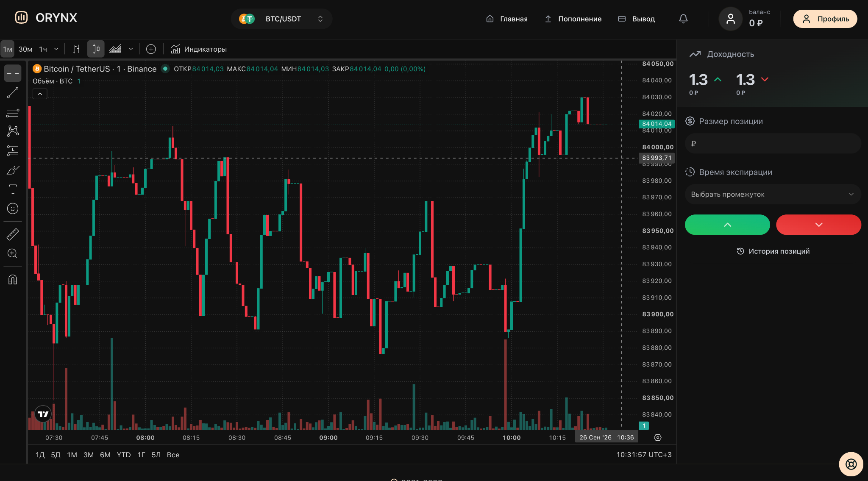868x481 pixels.
Task: Switch chart to candlestick style
Action: click(x=96, y=49)
